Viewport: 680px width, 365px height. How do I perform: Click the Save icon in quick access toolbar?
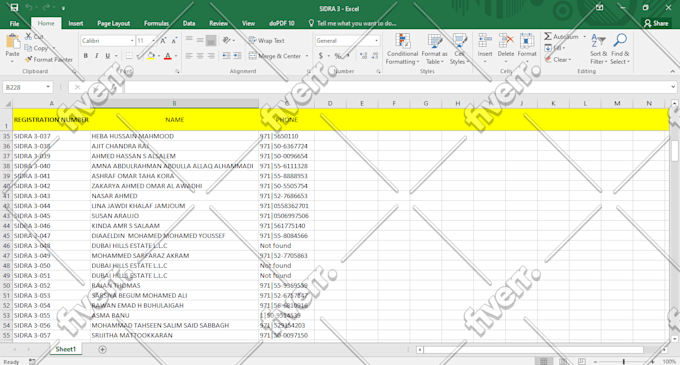[x=14, y=7]
